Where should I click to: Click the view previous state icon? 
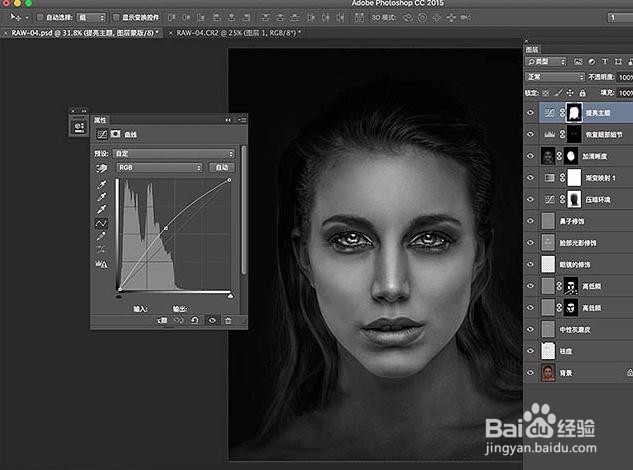pyautogui.click(x=178, y=321)
